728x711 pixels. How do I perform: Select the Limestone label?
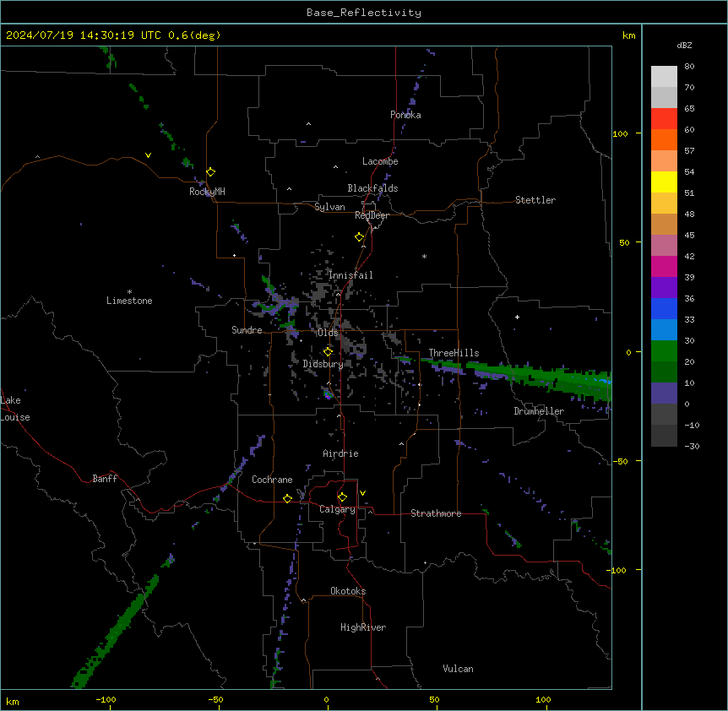(129, 301)
